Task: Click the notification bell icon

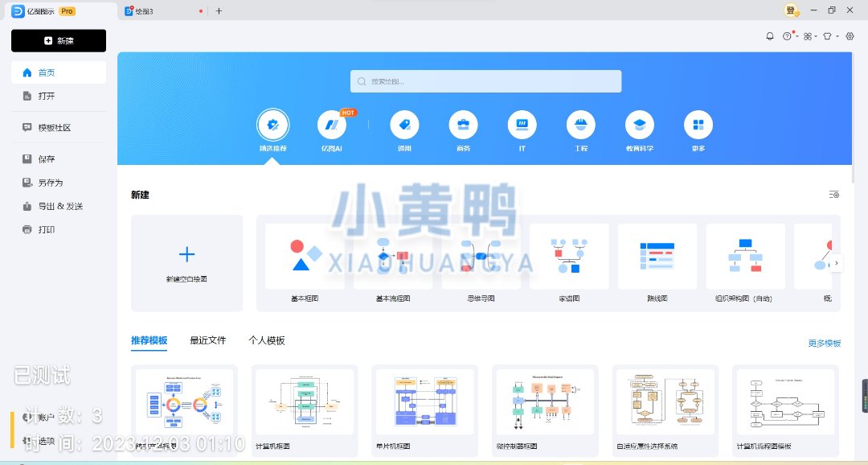Action: [769, 36]
